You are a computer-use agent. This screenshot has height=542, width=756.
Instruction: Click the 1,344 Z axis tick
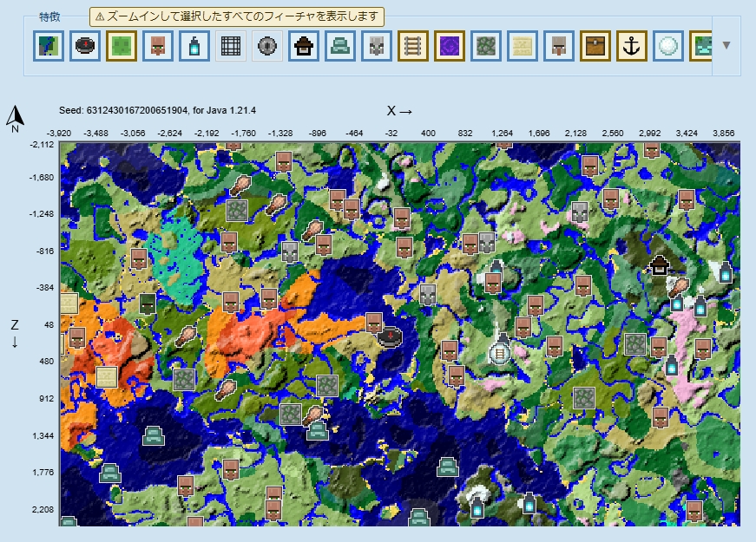click(43, 436)
